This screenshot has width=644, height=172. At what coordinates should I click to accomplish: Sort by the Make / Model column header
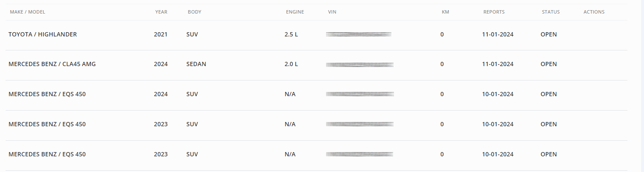point(27,12)
